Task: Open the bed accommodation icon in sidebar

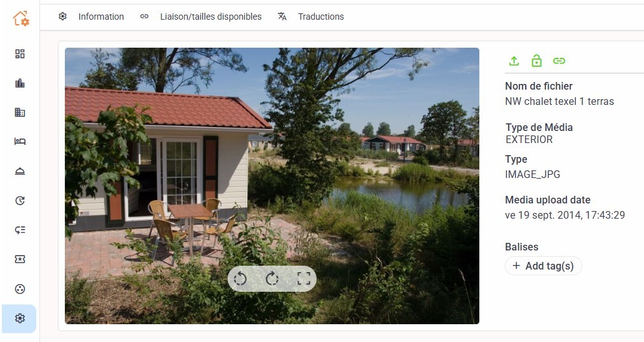Action: [x=20, y=142]
